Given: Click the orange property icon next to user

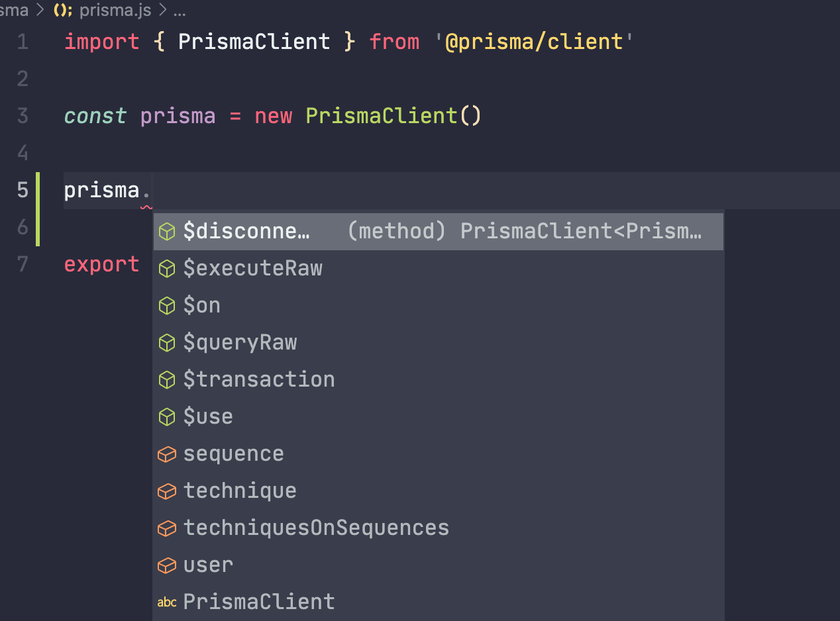Looking at the screenshot, I should point(166,565).
